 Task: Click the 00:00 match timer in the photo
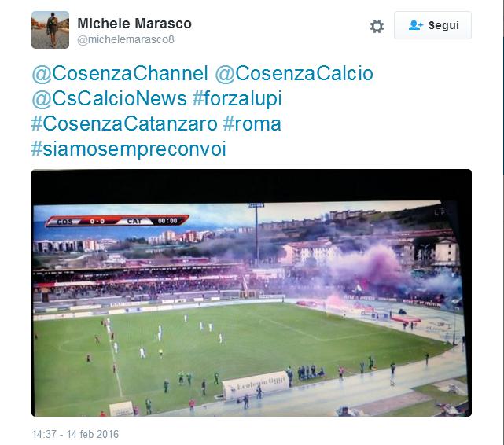tap(167, 221)
